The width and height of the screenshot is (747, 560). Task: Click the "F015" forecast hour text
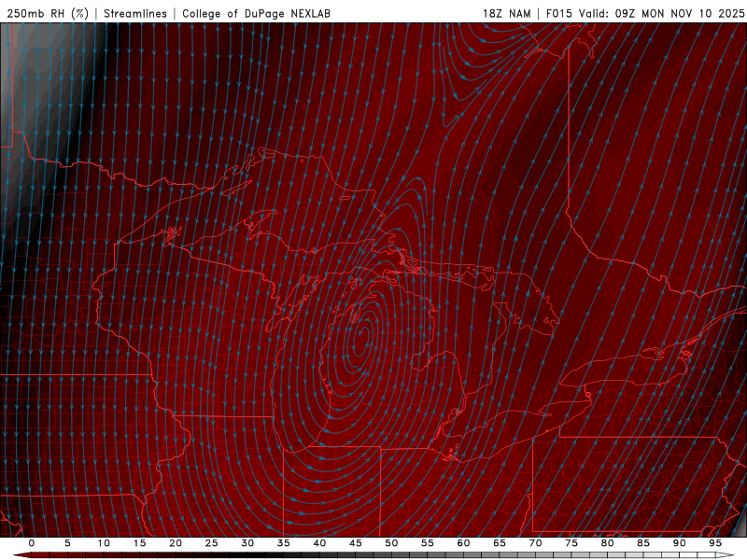pyautogui.click(x=558, y=13)
